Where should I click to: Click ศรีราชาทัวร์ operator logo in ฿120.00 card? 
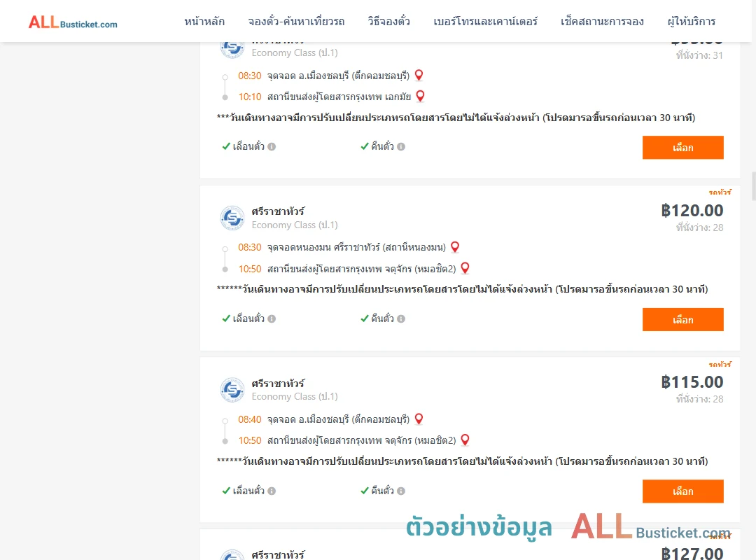pyautogui.click(x=232, y=218)
